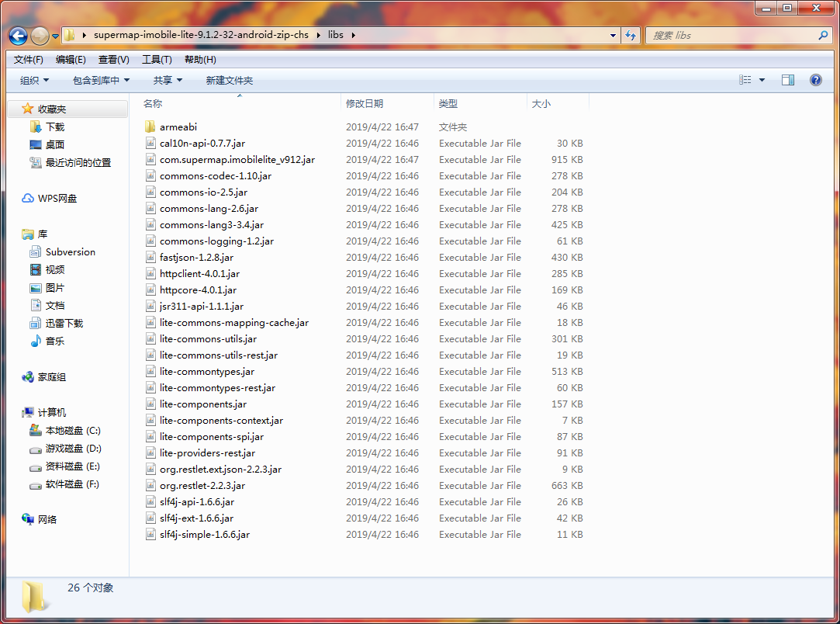Screen dimensions: 840x624
Task: Open the 组织 dropdown
Action: coord(34,81)
